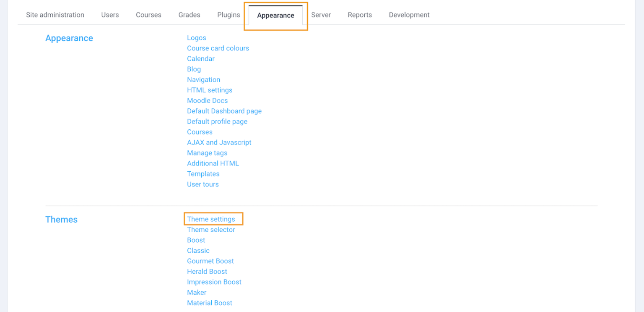Open Logos settings
This screenshot has height=312, width=644.
196,38
